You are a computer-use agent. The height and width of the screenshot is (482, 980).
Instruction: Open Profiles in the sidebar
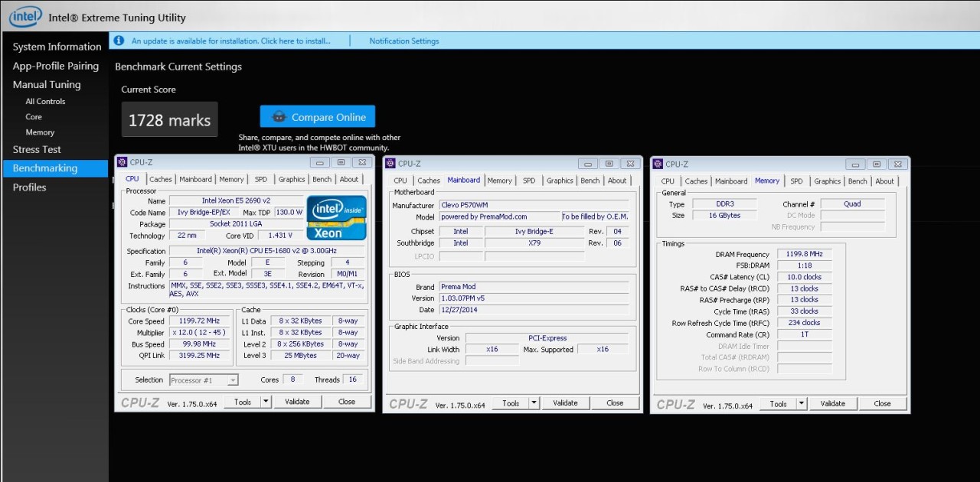tap(29, 187)
